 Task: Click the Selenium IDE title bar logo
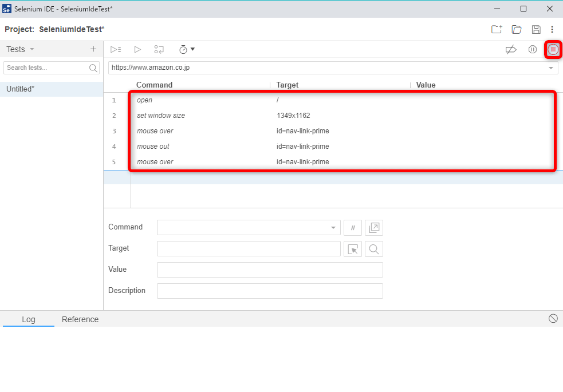click(6, 9)
